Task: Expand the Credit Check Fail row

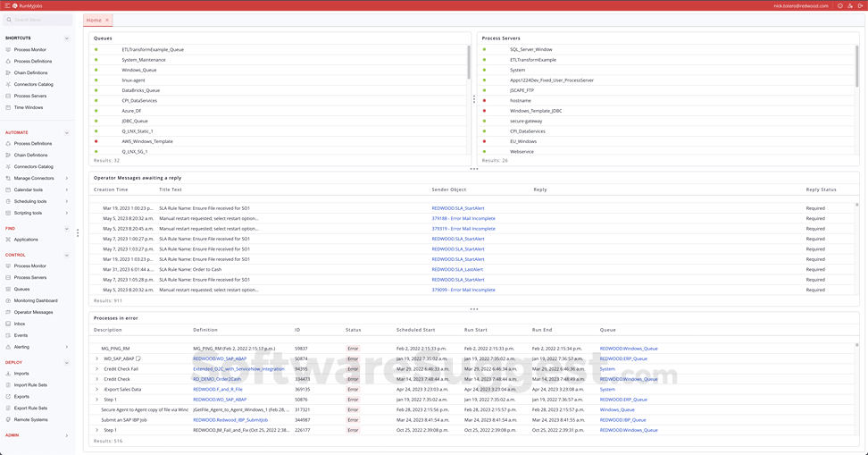Action: pos(97,369)
